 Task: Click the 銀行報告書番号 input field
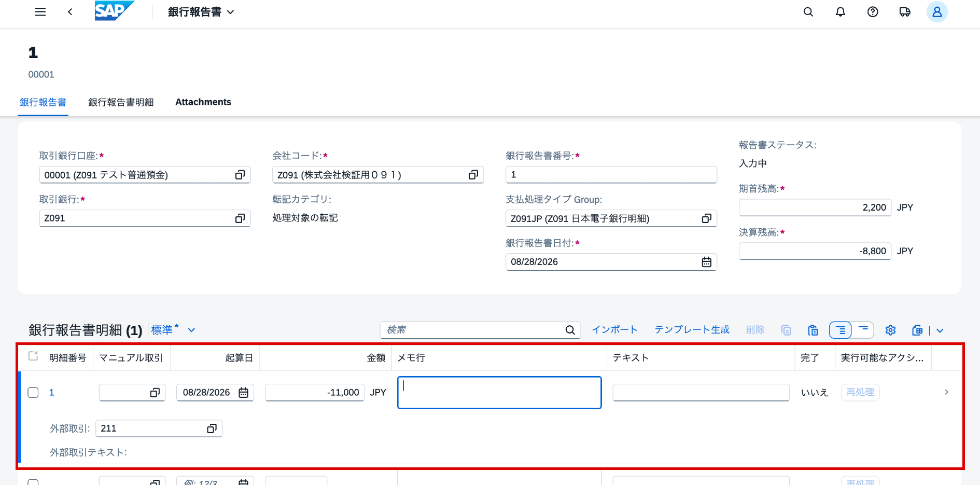[x=611, y=175]
